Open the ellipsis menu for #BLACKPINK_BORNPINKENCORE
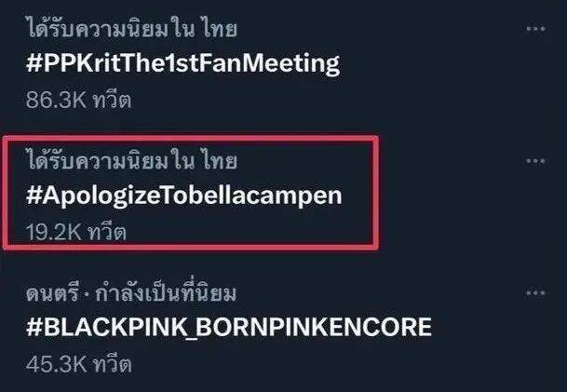Screen dimensions: 567x392 click(x=533, y=294)
